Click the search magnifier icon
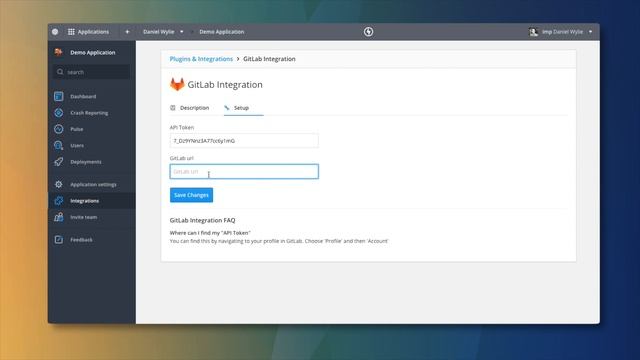The image size is (640, 360). 60,72
